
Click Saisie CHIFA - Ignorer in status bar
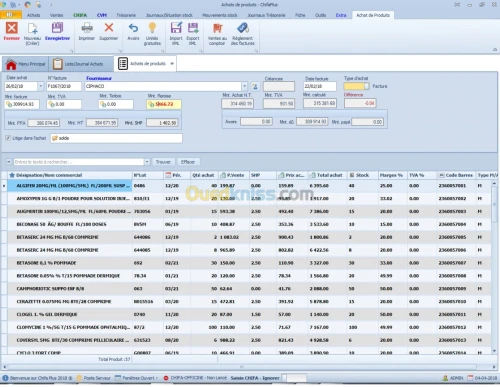[255, 378]
